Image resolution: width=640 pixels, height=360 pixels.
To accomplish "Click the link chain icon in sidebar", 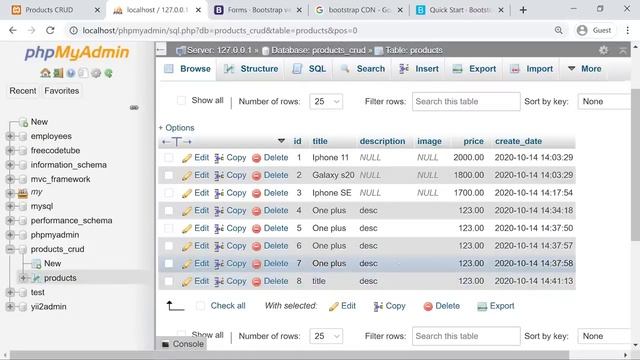I will tap(134, 107).
